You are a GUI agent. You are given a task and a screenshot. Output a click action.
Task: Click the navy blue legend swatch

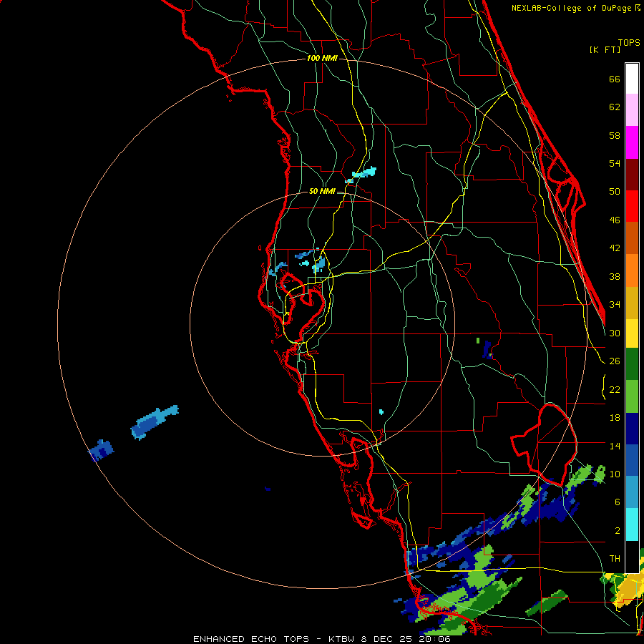tap(632, 429)
